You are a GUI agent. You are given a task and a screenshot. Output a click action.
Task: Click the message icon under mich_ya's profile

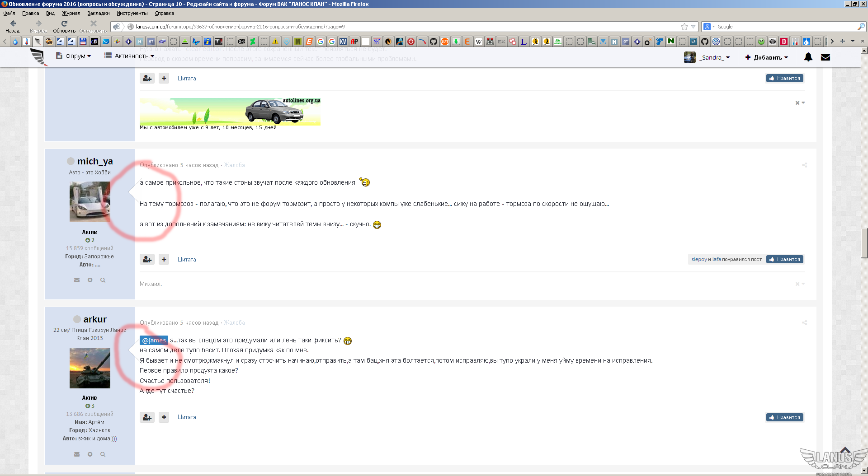[x=77, y=280]
